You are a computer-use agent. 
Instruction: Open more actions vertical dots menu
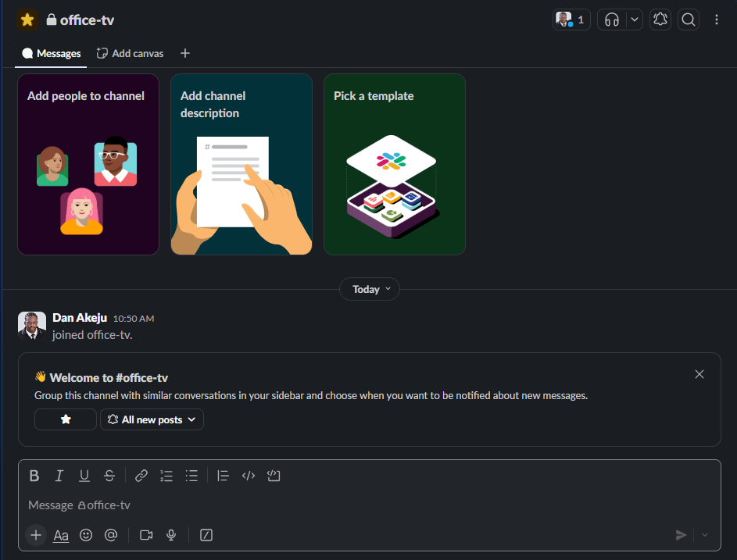click(717, 20)
